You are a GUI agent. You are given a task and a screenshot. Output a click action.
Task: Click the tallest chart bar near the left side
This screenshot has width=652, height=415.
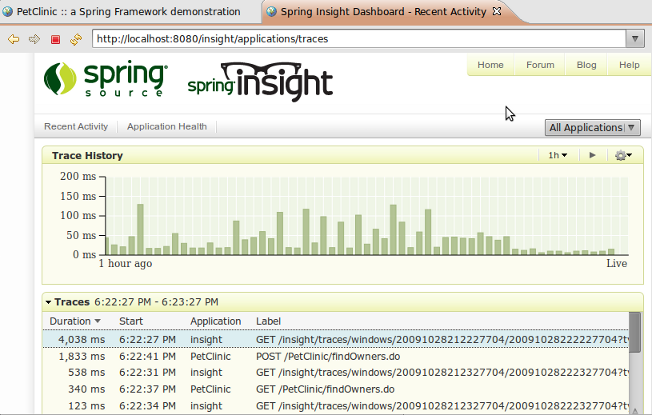click(x=140, y=229)
